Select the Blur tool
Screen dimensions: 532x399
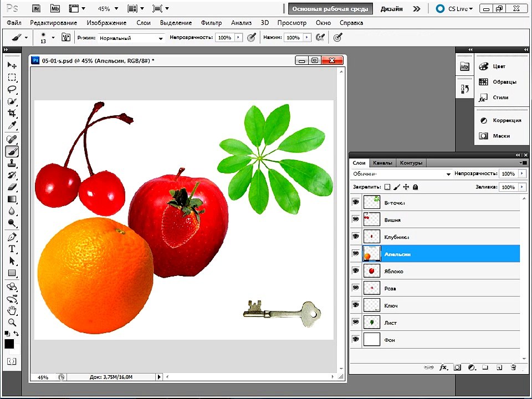12,211
